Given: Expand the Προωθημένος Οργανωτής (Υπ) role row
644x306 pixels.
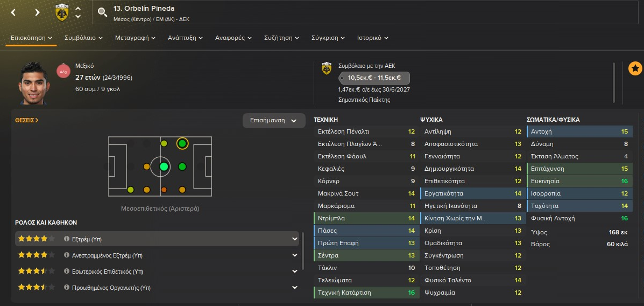Looking at the screenshot, I should [x=294, y=288].
